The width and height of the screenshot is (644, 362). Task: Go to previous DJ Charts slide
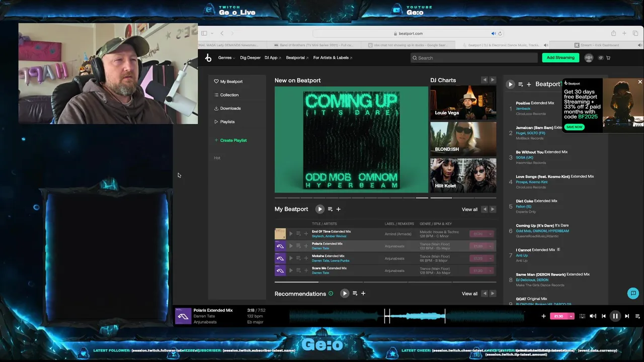pyautogui.click(x=485, y=80)
